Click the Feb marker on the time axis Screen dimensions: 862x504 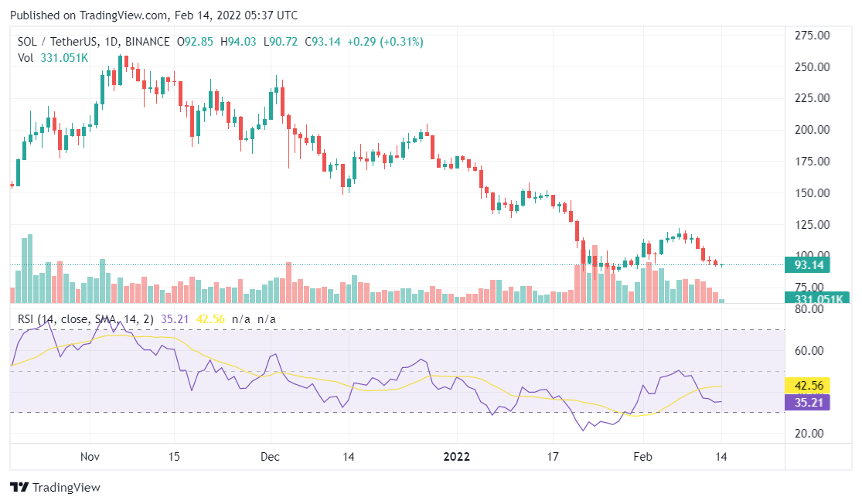click(643, 455)
